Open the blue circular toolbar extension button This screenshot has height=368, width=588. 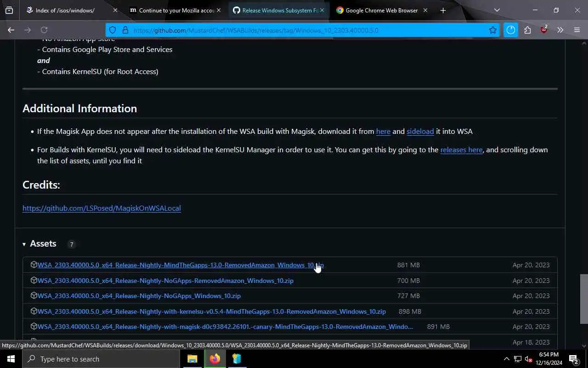point(511,30)
